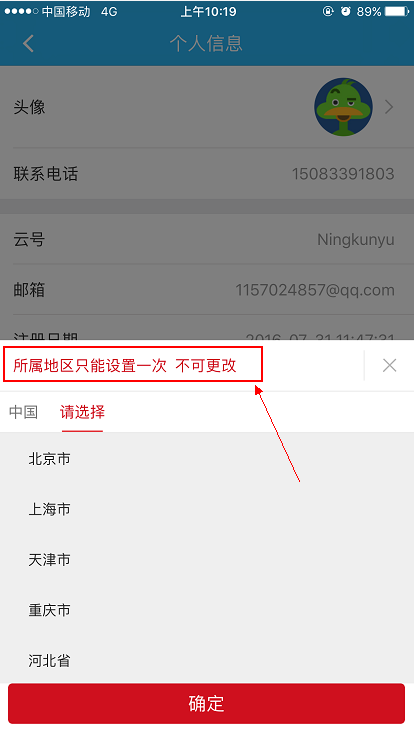Tap the battery icon in status bar

397,11
